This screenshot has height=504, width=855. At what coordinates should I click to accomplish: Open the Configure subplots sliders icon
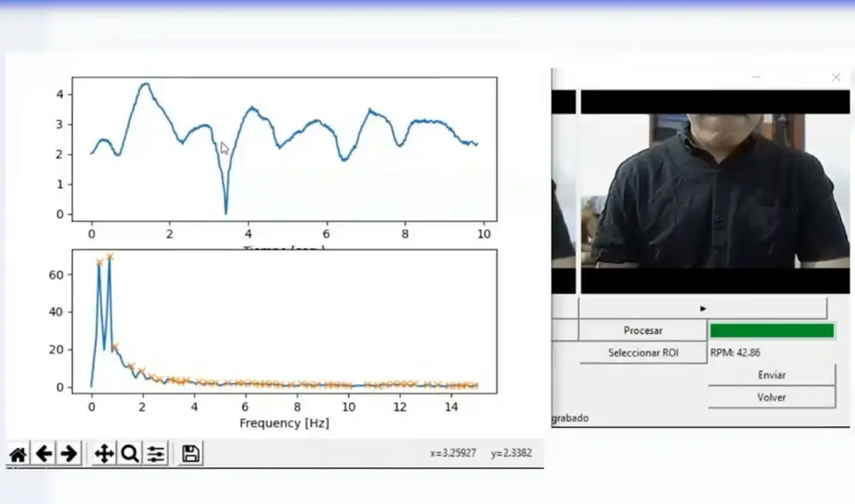(156, 454)
